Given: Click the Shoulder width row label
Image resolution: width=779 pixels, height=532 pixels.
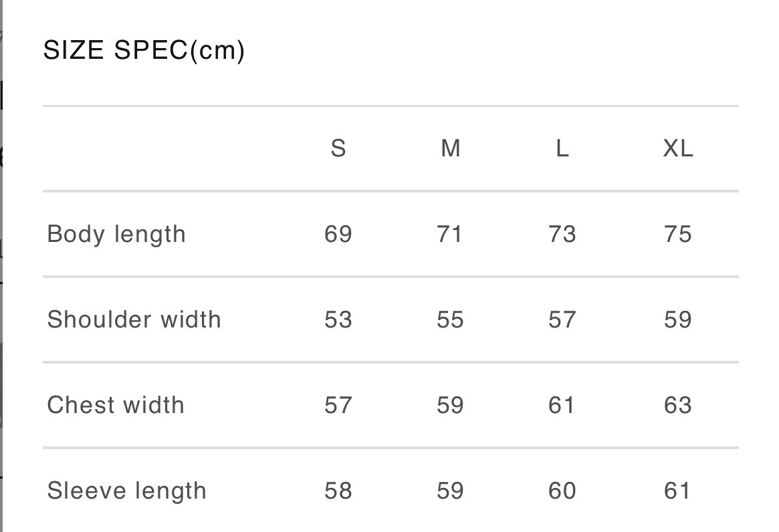Looking at the screenshot, I should pos(134,319).
